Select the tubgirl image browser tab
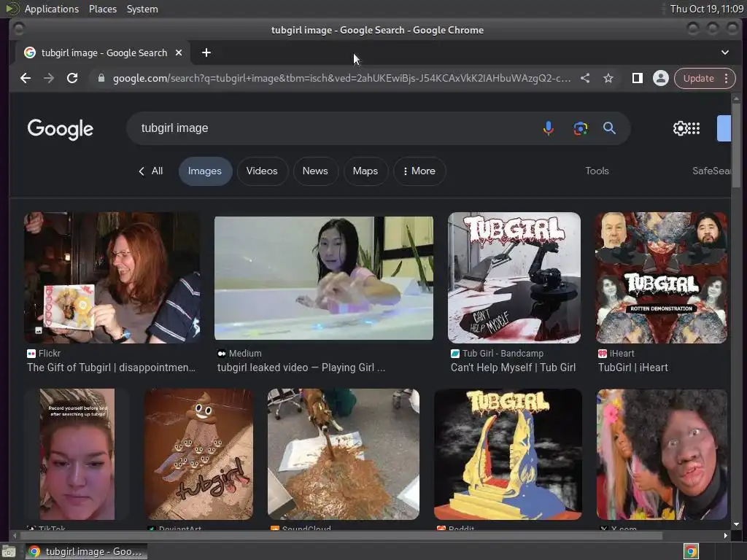The image size is (747, 560). point(103,52)
